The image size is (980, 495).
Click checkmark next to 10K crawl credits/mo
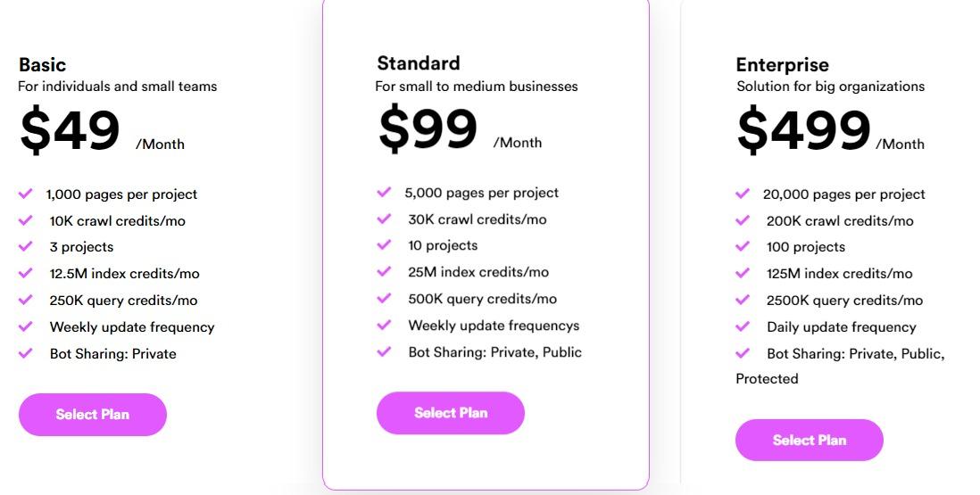pyautogui.click(x=25, y=220)
